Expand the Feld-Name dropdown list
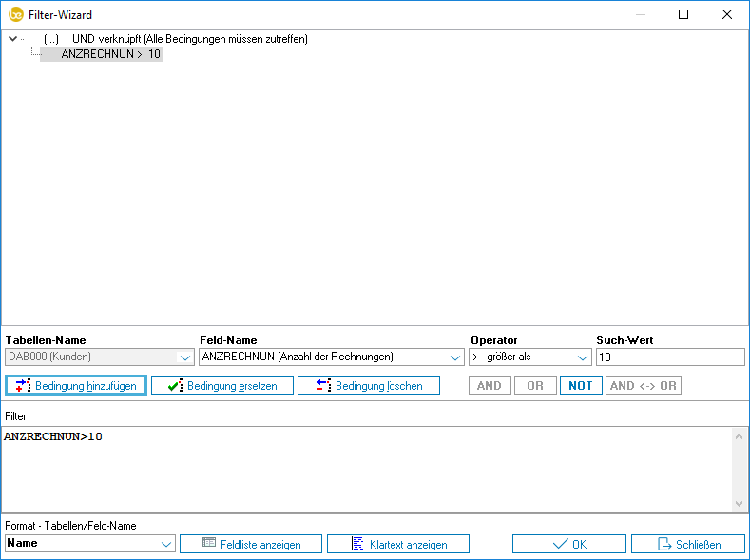The height and width of the screenshot is (560, 750). 454,357
